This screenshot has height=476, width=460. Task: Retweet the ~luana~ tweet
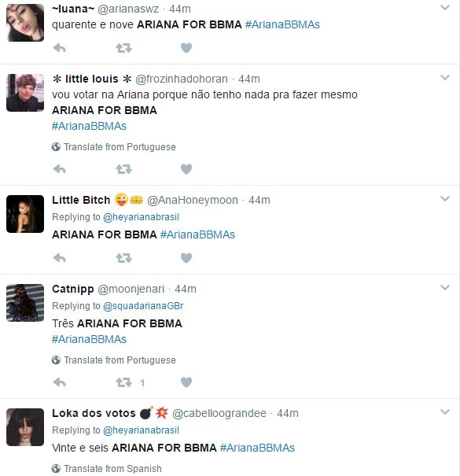[x=123, y=48]
